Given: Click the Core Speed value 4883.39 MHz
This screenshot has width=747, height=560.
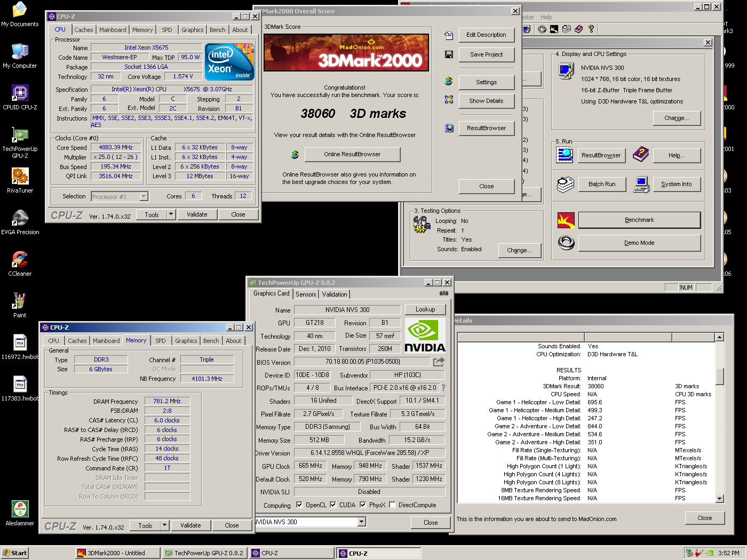Looking at the screenshot, I should point(116,147).
